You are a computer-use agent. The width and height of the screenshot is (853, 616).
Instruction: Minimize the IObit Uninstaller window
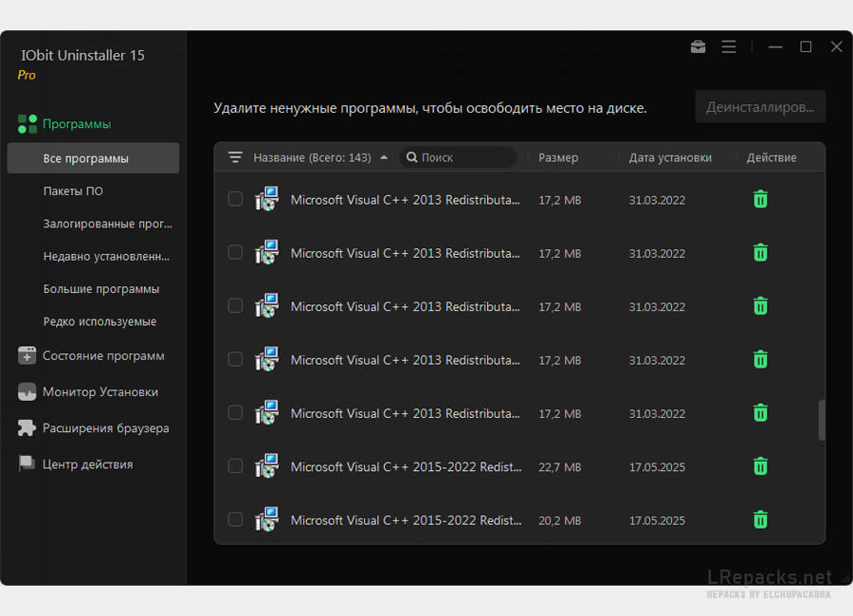pyautogui.click(x=775, y=46)
